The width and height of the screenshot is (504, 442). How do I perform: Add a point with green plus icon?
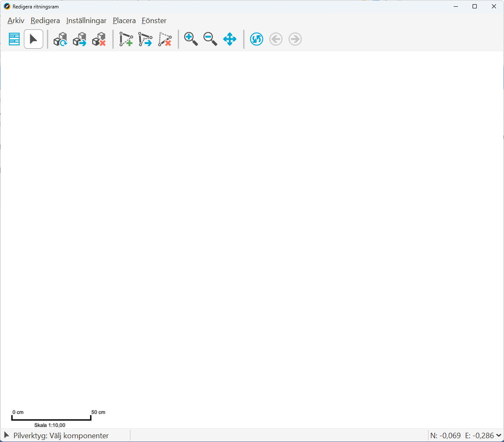(126, 39)
